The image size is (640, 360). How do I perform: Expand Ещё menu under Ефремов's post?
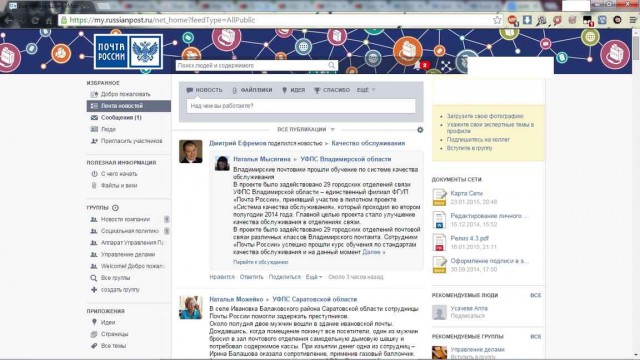pos(314,277)
